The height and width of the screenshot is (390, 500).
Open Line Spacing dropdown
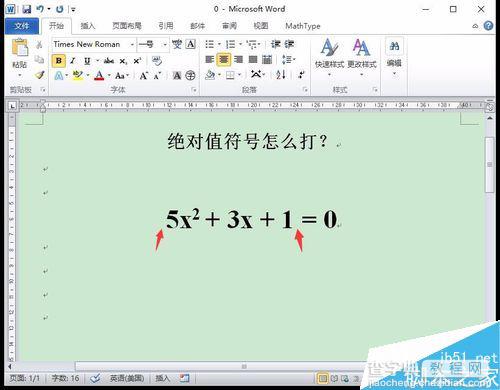click(x=288, y=60)
